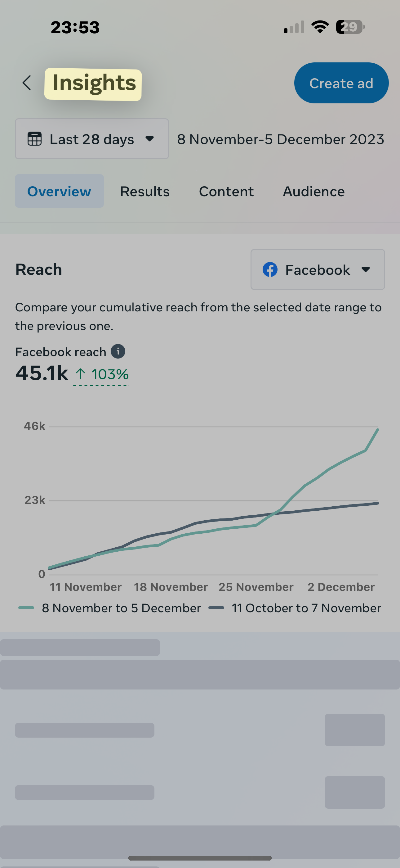Tap the caret next to Last 28 days
Image resolution: width=400 pixels, height=868 pixels.
(149, 139)
